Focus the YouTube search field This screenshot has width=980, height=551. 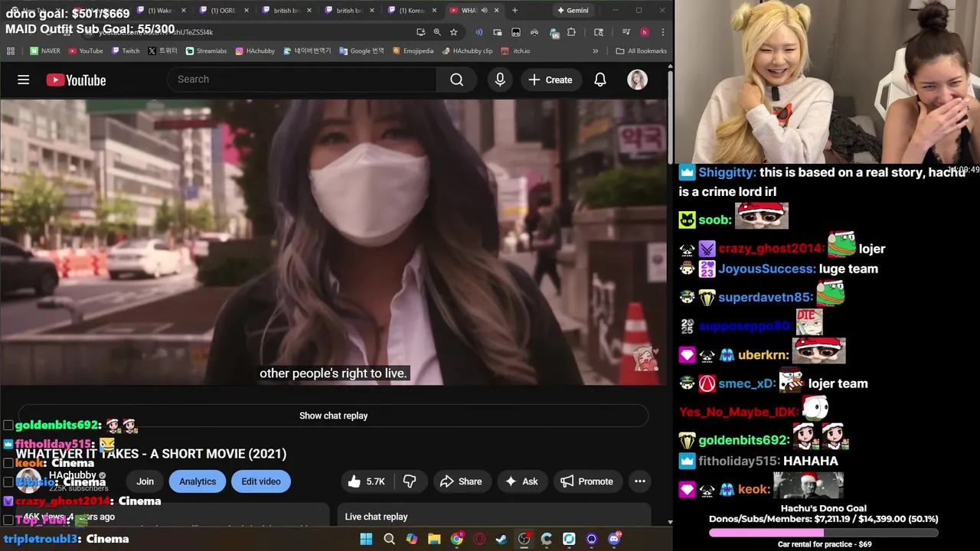302,80
